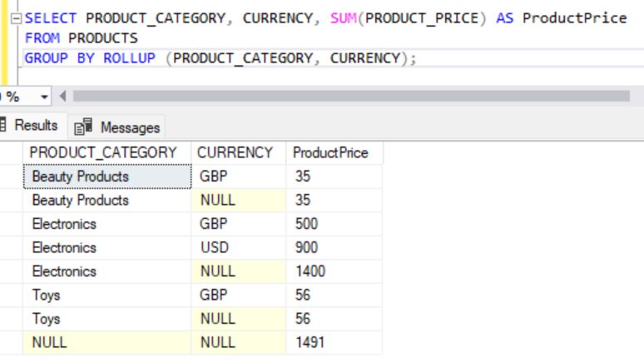Select the ProductPrice column header
The height and width of the screenshot is (363, 644).
click(330, 152)
